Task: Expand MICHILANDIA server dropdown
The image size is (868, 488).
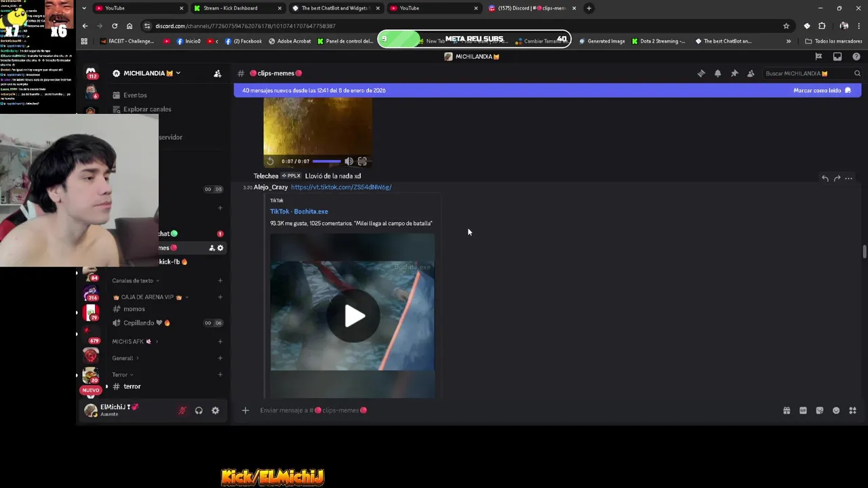Action: pos(178,73)
